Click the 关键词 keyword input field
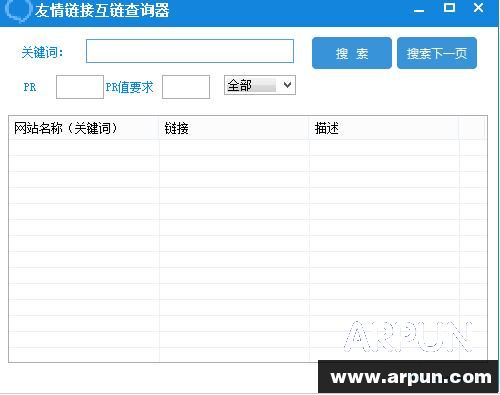The height and width of the screenshot is (395, 500). click(x=190, y=51)
